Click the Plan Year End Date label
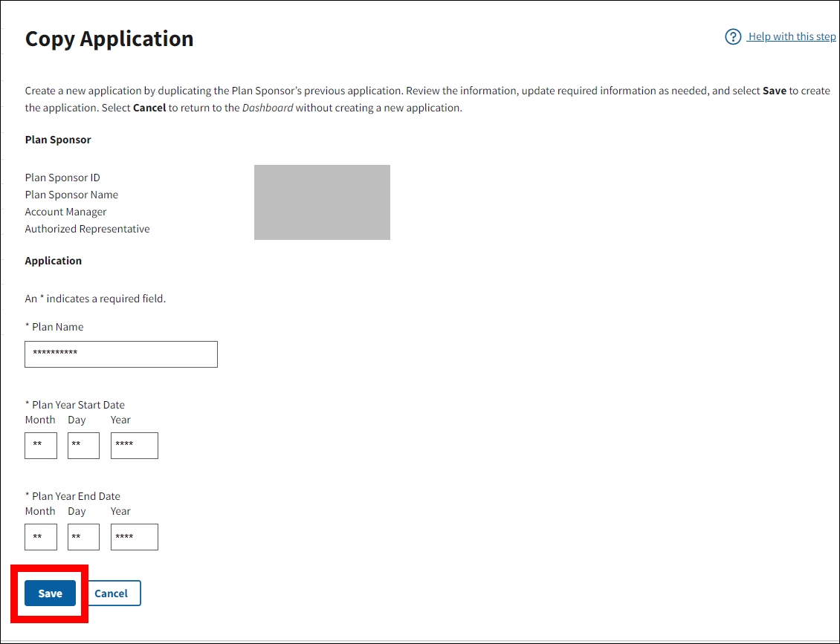Image resolution: width=840 pixels, height=644 pixels. (x=75, y=496)
